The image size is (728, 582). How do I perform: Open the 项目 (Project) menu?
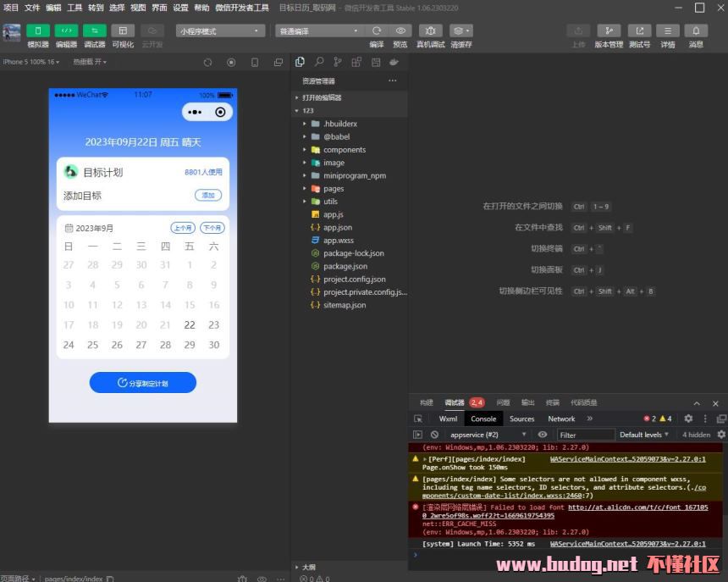11,8
